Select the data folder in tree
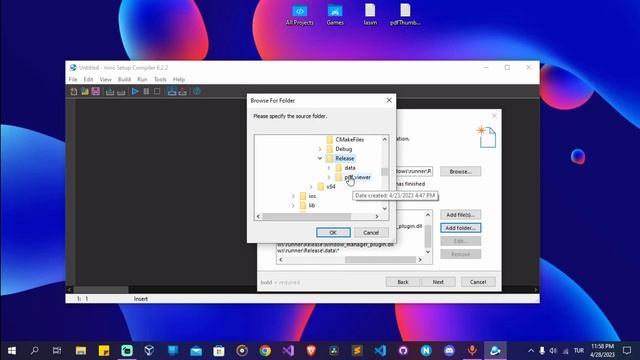Image resolution: width=640 pixels, height=360 pixels. click(x=350, y=168)
